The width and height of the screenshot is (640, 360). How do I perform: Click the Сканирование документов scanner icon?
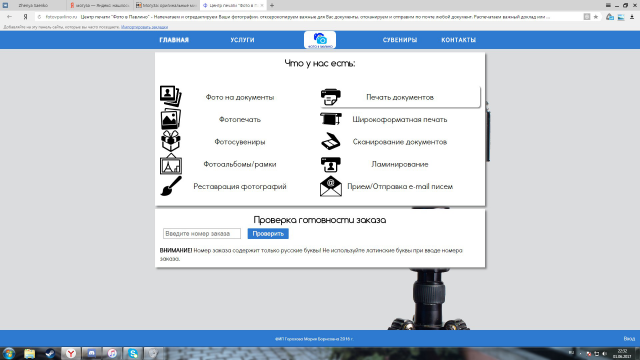point(331,141)
